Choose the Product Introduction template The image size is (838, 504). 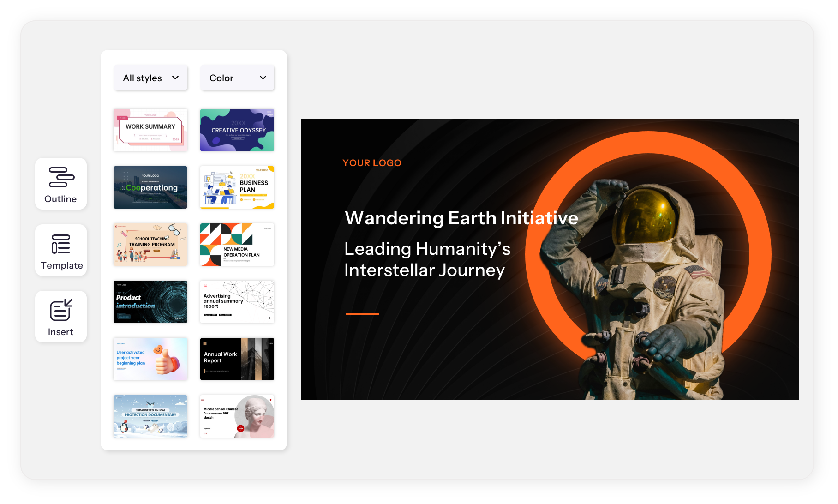tap(150, 302)
